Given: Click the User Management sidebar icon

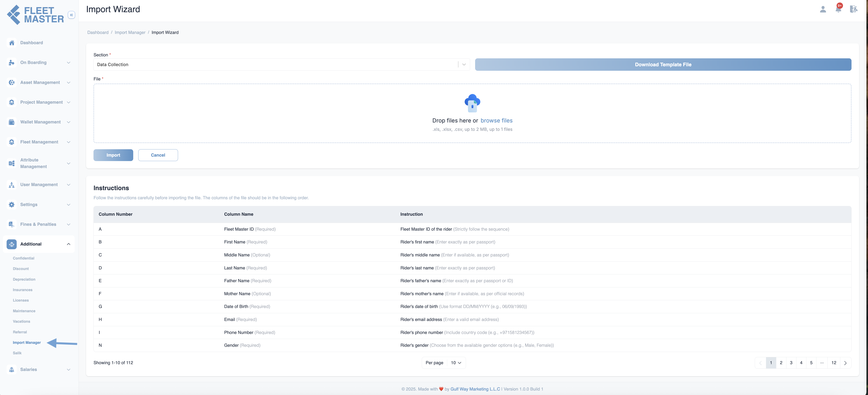Looking at the screenshot, I should click(x=12, y=185).
